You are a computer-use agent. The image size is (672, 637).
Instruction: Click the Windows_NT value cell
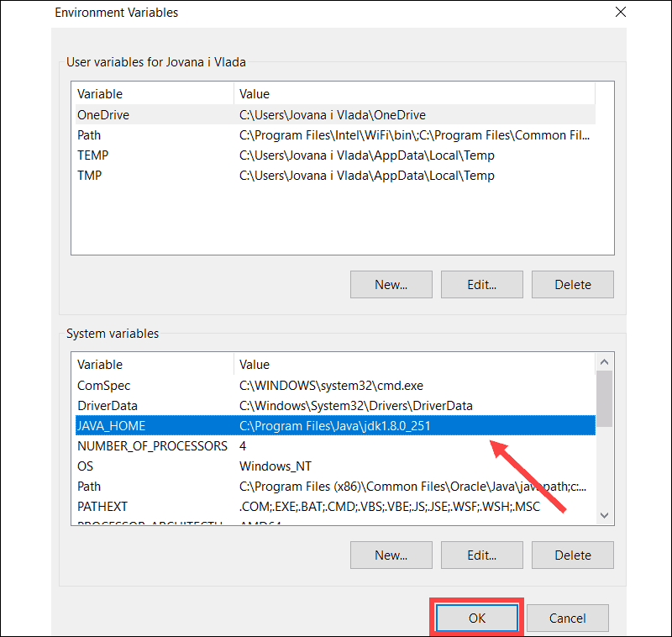click(x=276, y=466)
